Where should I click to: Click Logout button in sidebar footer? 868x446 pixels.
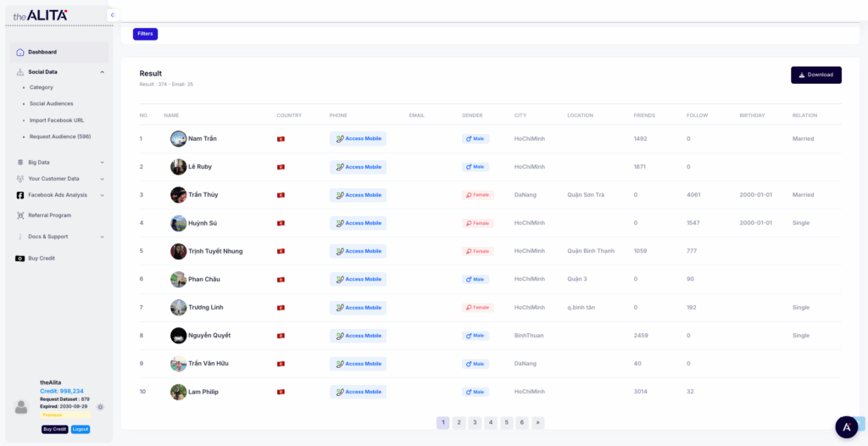(x=81, y=429)
